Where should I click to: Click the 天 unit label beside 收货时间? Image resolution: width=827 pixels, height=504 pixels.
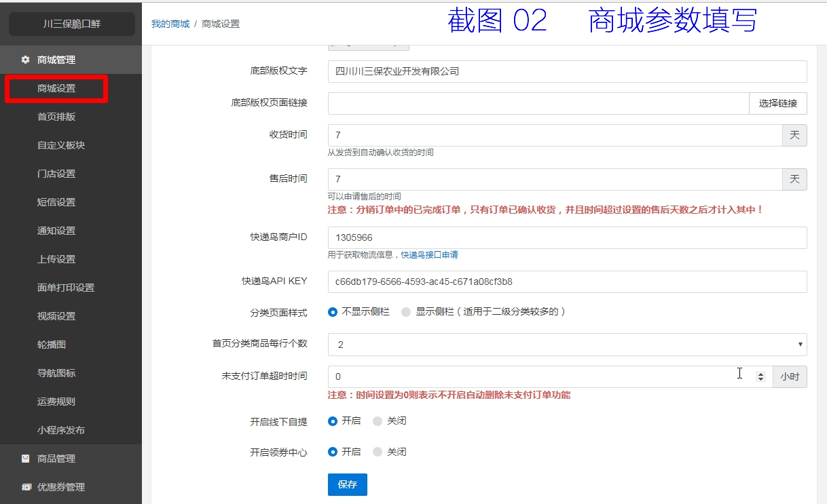click(x=795, y=135)
